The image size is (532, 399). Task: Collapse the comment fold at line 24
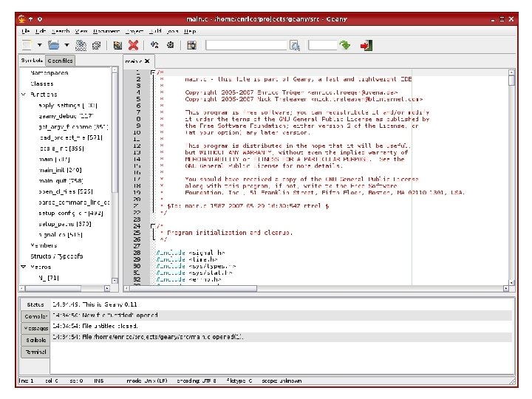click(153, 226)
